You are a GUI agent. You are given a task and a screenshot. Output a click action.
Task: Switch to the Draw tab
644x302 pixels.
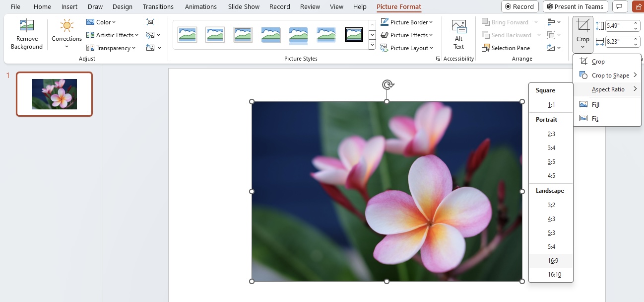(95, 6)
